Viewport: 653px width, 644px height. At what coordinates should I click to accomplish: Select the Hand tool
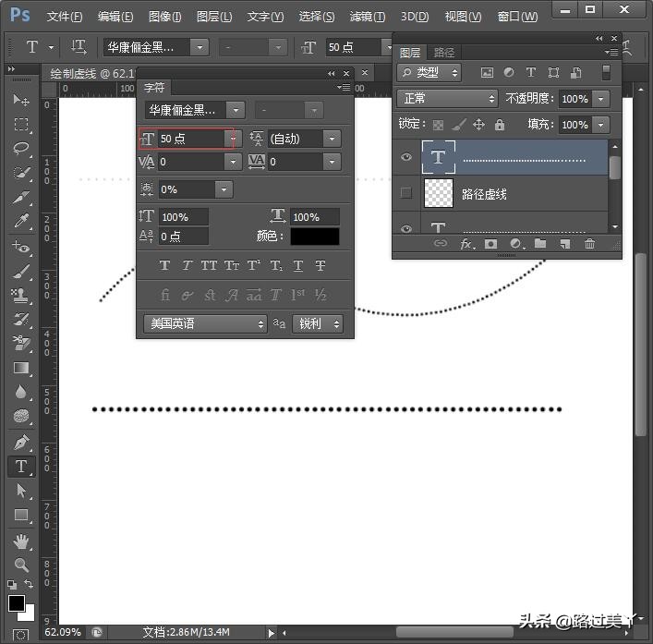pyautogui.click(x=21, y=541)
